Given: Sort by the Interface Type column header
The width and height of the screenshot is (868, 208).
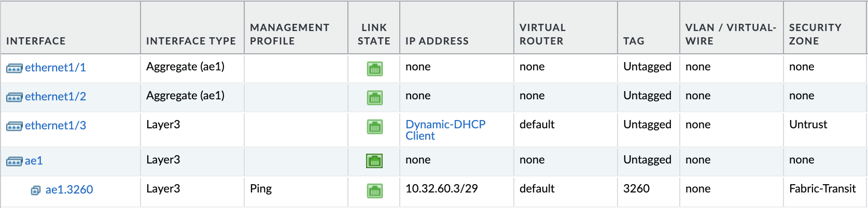Looking at the screenshot, I should (191, 41).
